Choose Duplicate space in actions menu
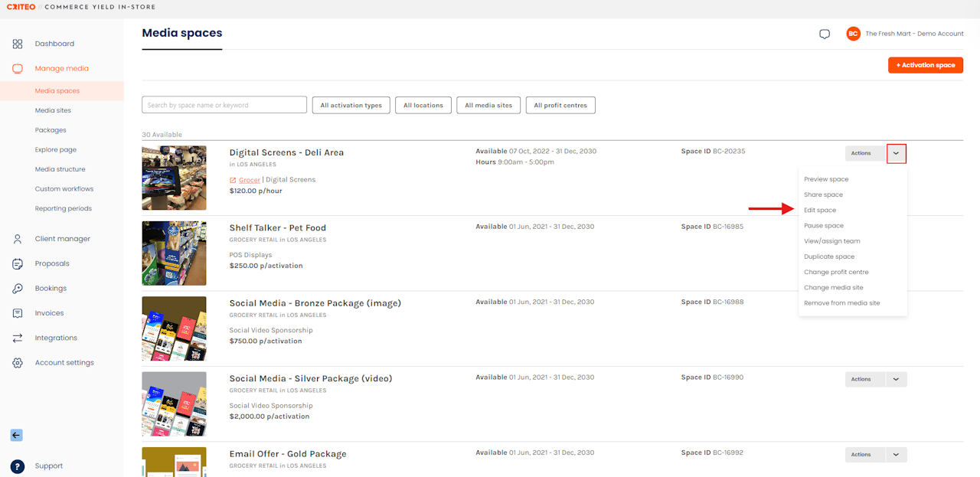The image size is (980, 477). [x=829, y=256]
